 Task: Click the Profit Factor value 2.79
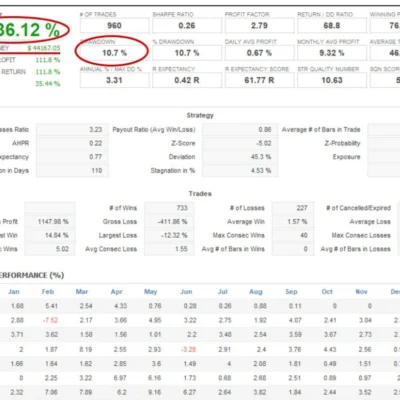[x=259, y=26]
